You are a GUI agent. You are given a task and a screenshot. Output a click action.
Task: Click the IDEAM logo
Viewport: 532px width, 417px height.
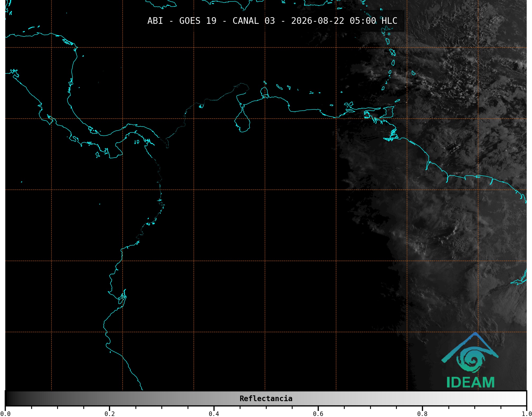[x=470, y=360]
